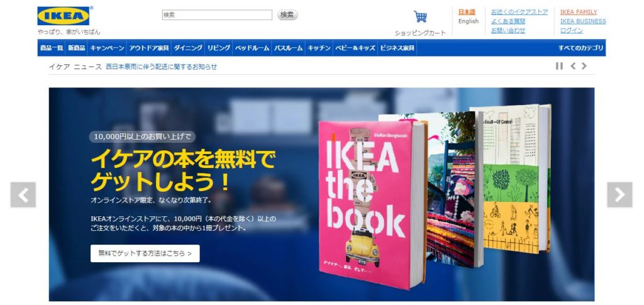644x305 pixels.
Task: Pause the news ticker
Action: [559, 66]
